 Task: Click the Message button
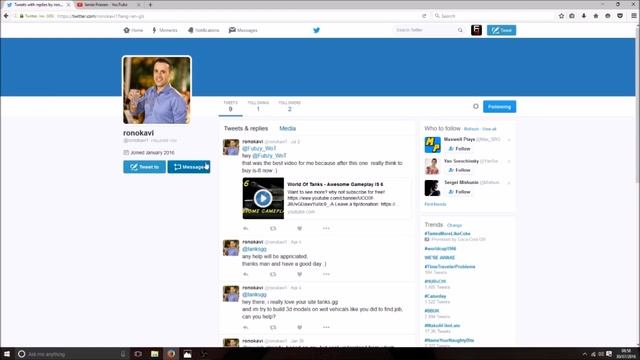pos(189,167)
